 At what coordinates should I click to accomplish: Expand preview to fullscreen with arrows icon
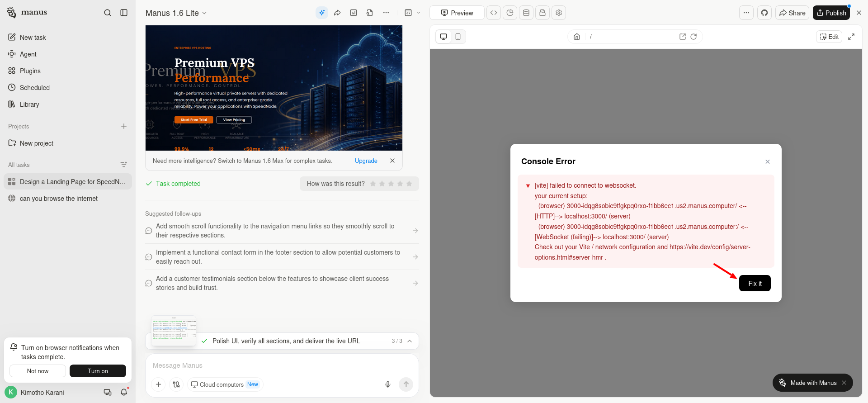click(x=851, y=37)
